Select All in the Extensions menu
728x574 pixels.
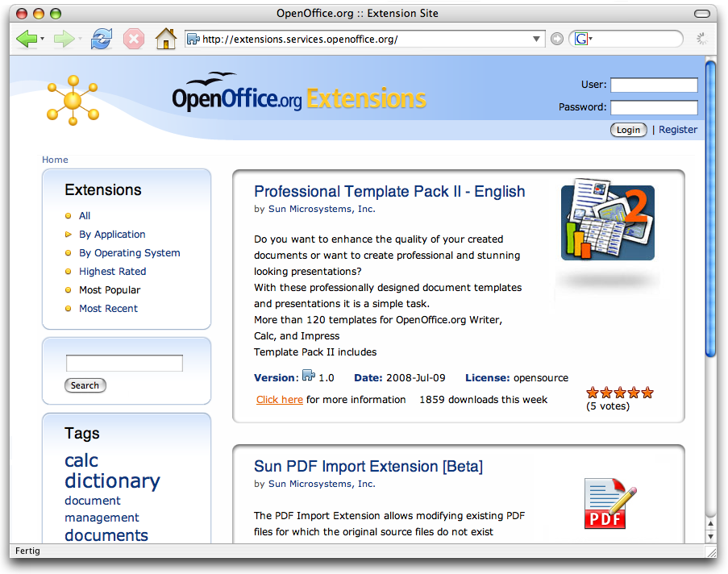(x=85, y=215)
